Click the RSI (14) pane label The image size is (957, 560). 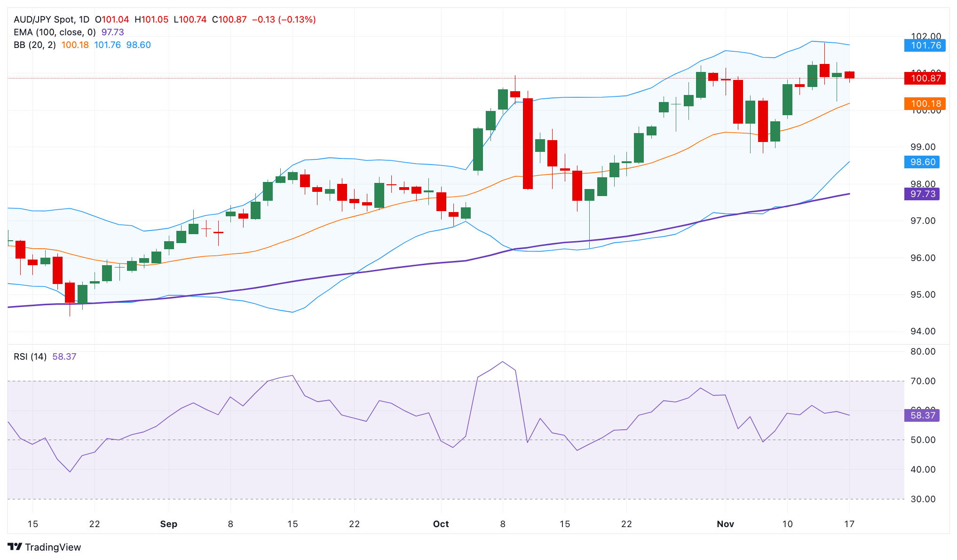[30, 356]
